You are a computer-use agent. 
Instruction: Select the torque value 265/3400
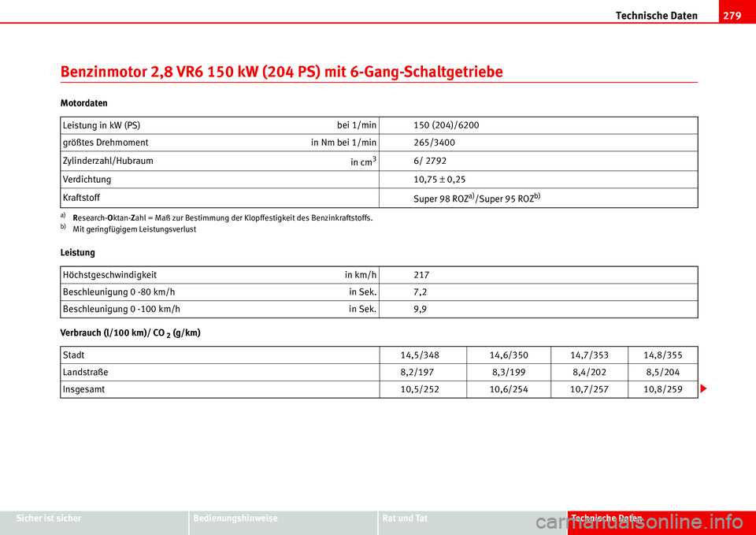coord(435,143)
